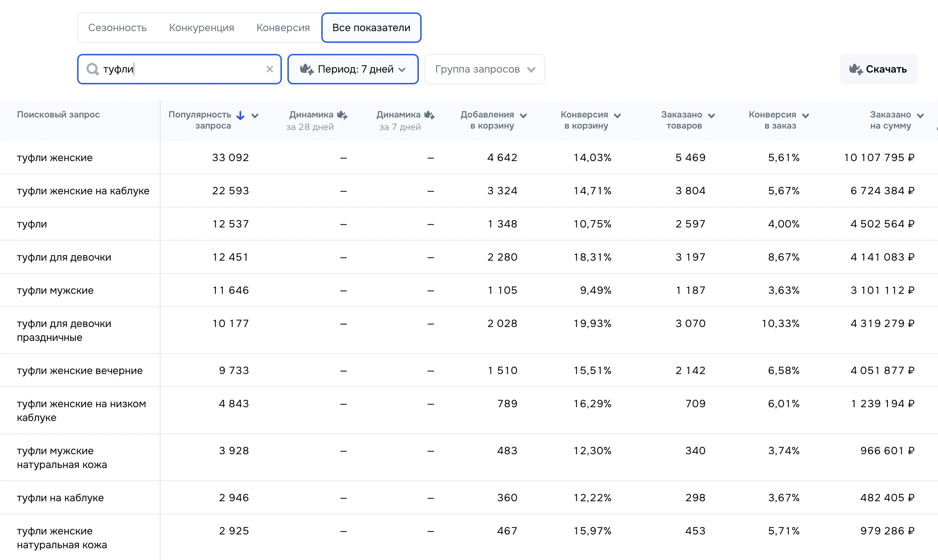This screenshot has width=938, height=560.
Task: Click the search magnifier icon
Action: 92,69
